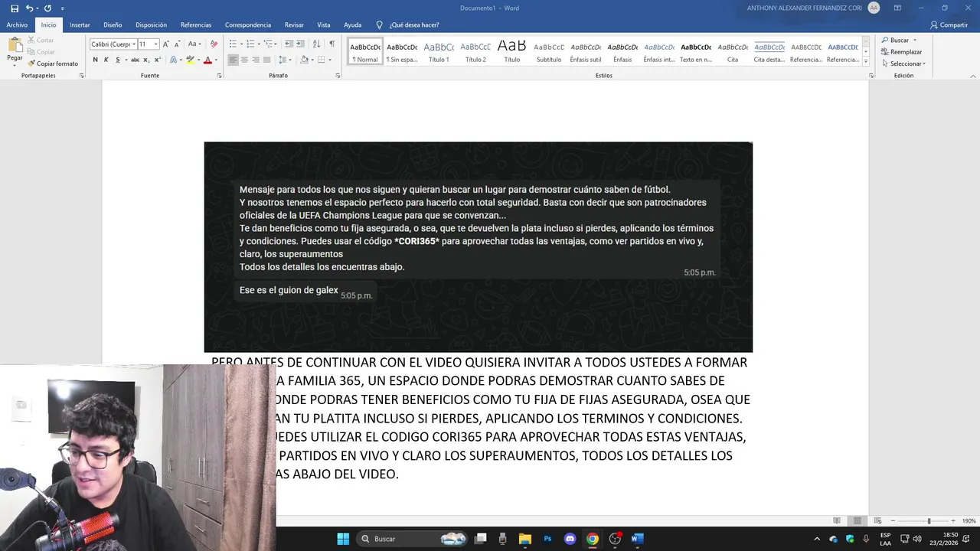
Task: Apply the Cita style
Action: pos(733,52)
